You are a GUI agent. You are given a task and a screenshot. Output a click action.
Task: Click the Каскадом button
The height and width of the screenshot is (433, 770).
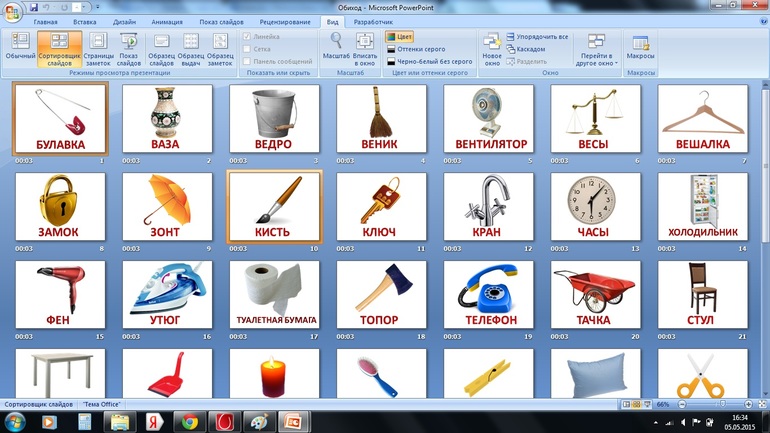(529, 49)
